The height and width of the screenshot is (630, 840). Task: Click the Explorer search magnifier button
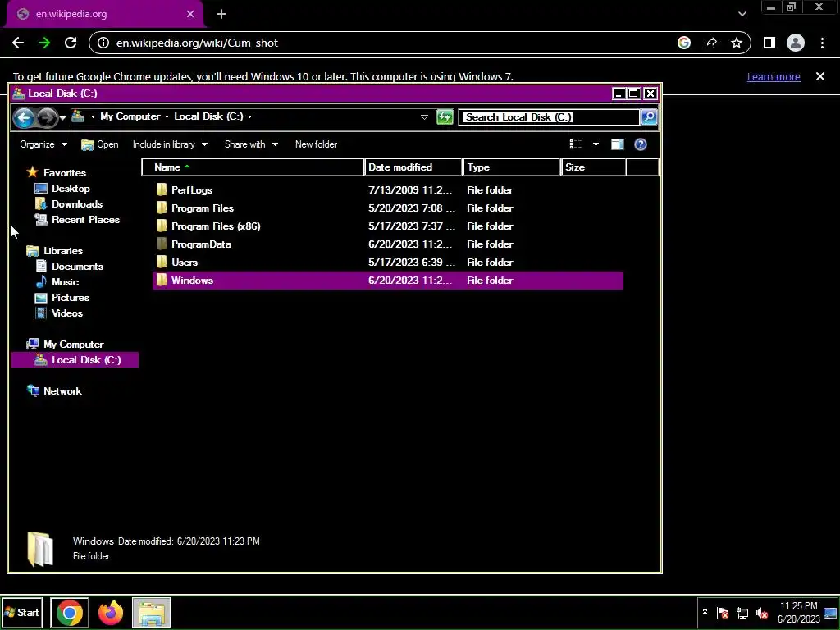pyautogui.click(x=649, y=116)
